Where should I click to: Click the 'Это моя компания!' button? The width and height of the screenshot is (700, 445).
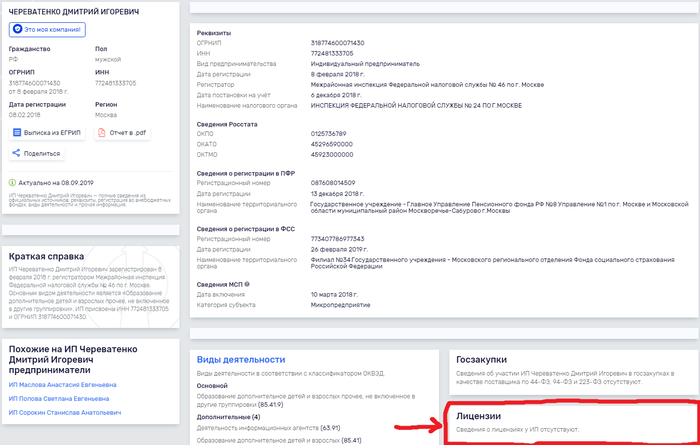tap(47, 30)
